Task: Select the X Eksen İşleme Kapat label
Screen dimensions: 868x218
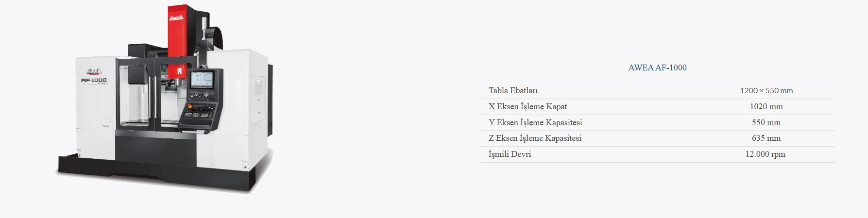Action: tap(528, 106)
